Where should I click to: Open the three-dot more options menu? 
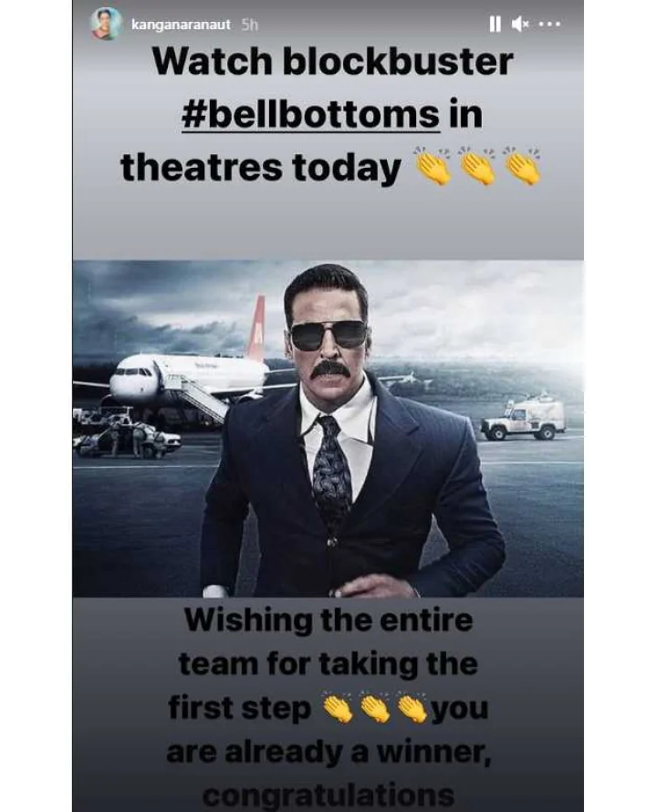549,25
